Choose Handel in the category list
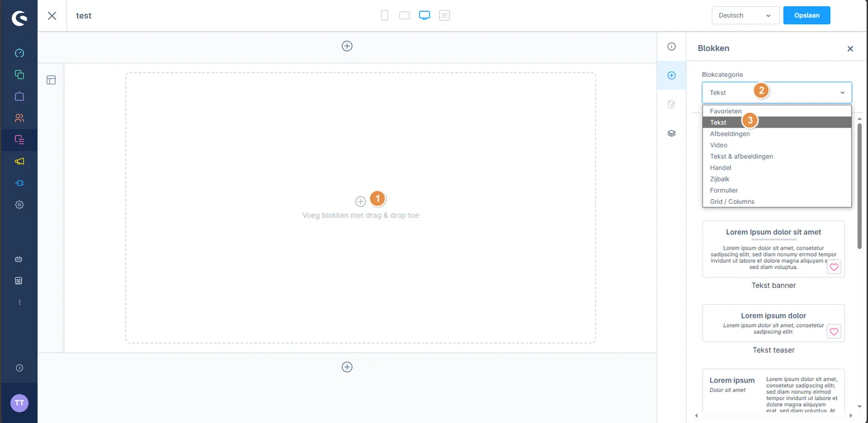868x423 pixels. 777,167
